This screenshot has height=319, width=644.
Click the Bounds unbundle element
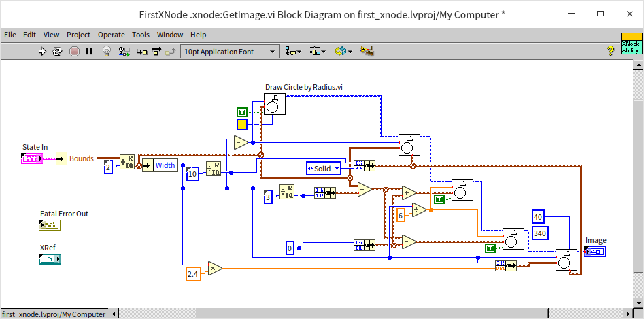[81, 158]
